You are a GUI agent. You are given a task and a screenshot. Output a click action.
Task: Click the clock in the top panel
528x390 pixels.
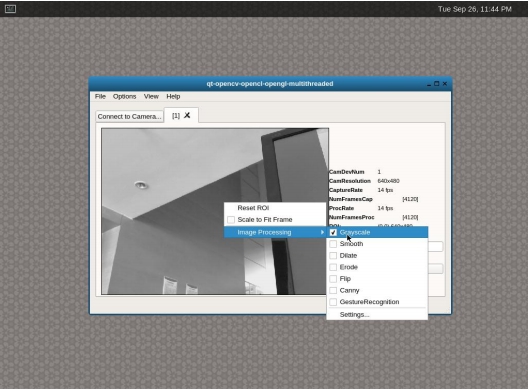coord(475,9)
